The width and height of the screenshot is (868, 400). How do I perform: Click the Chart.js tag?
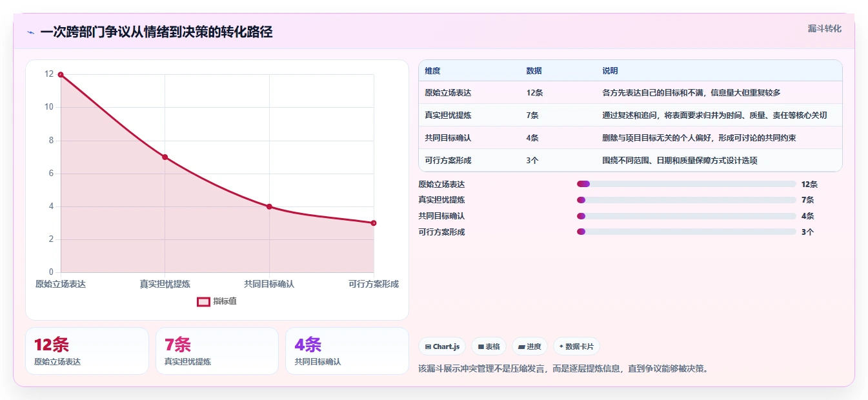pyautogui.click(x=442, y=346)
